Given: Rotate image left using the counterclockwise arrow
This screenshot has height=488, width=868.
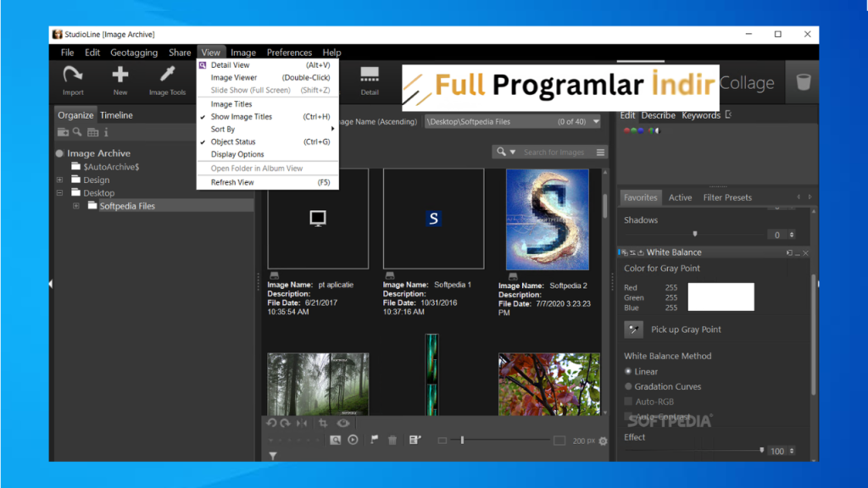Looking at the screenshot, I should pyautogui.click(x=271, y=424).
